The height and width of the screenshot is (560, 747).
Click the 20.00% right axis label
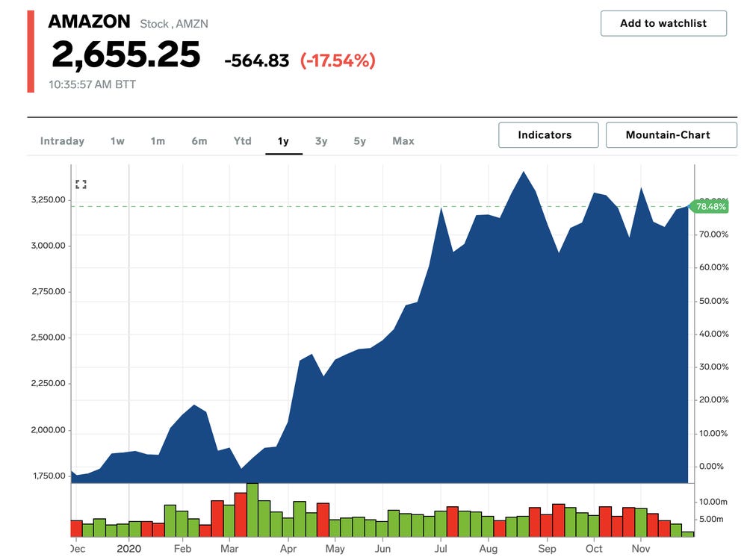point(713,399)
